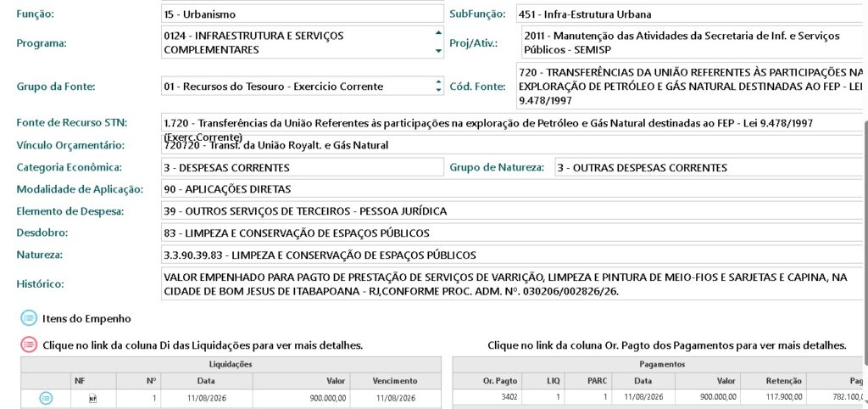The width and height of the screenshot is (868, 409).
Task: Click Modalidade de Aplicação field 90 - APLICAÇÕES DIRETAS
Action: 512,189
